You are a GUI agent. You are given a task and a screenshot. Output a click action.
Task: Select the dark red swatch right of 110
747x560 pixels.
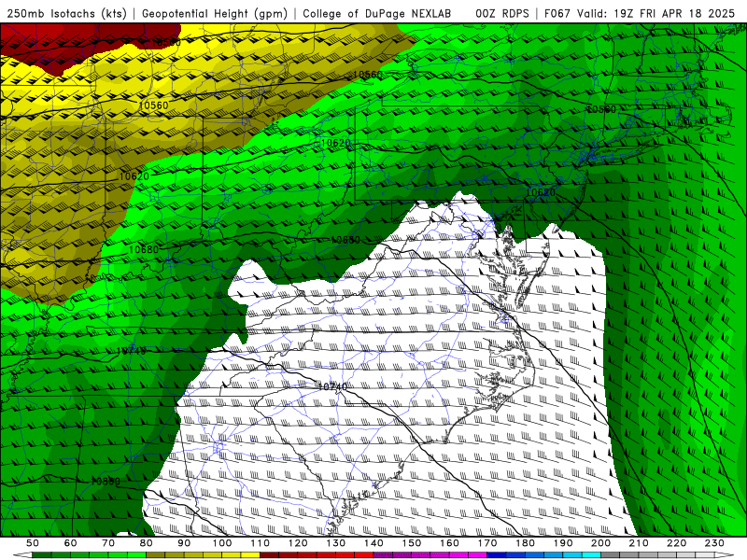pos(269,555)
